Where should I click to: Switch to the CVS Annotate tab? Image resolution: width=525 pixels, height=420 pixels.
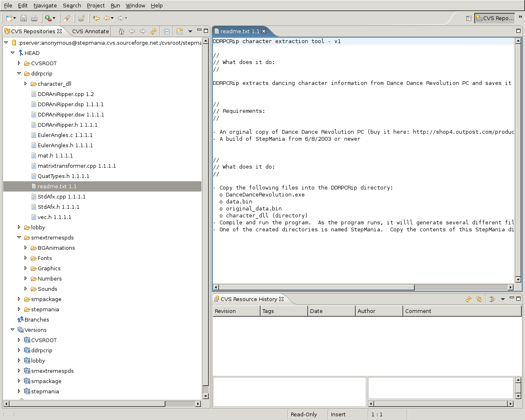tap(90, 31)
